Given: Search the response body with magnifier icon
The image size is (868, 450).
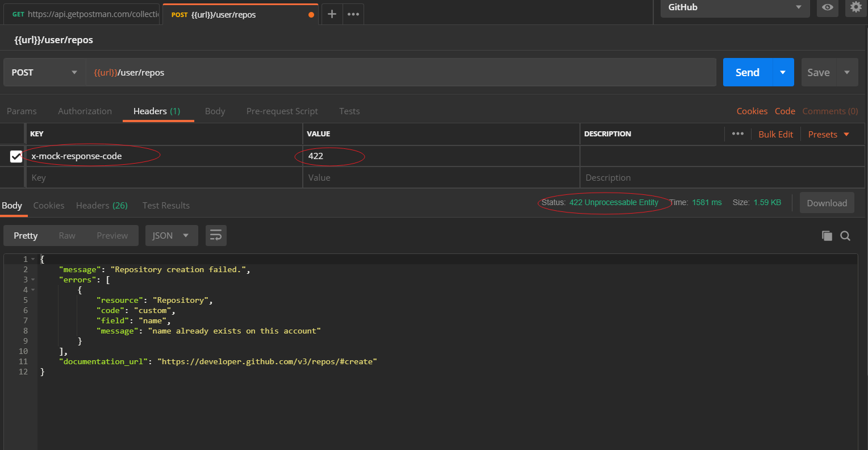Looking at the screenshot, I should [x=845, y=236].
